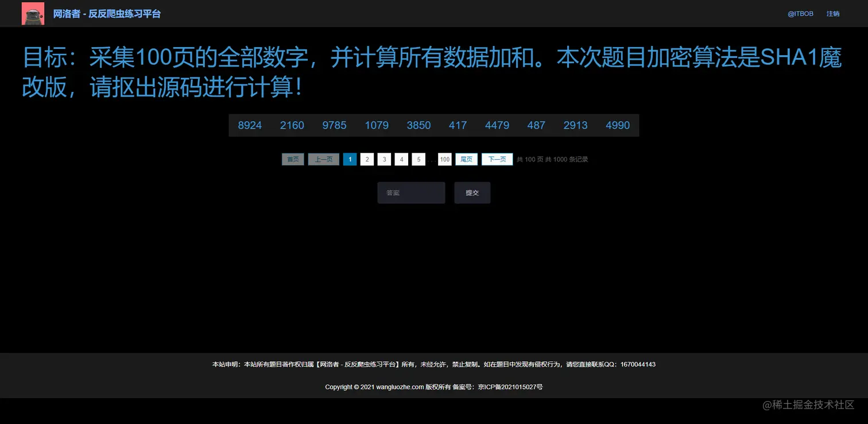
Task: Click the number 4990 in the data row
Action: [618, 125]
